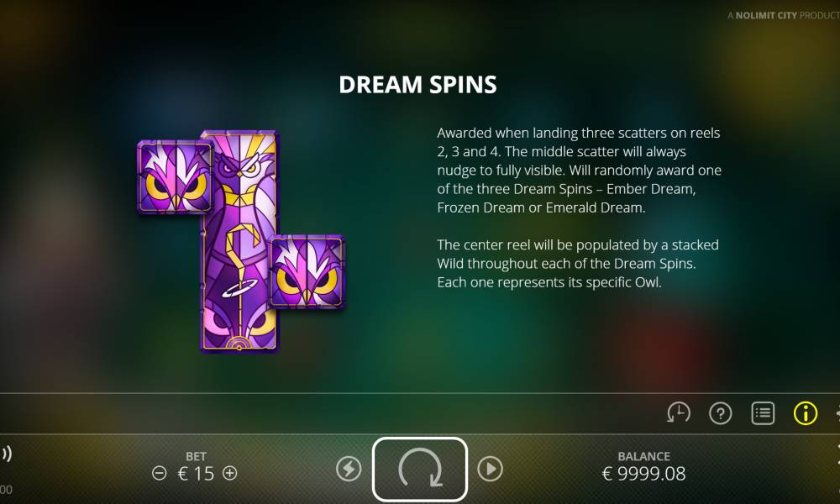Decrease the bet with the minus button
The image size is (840, 504).
(159, 473)
